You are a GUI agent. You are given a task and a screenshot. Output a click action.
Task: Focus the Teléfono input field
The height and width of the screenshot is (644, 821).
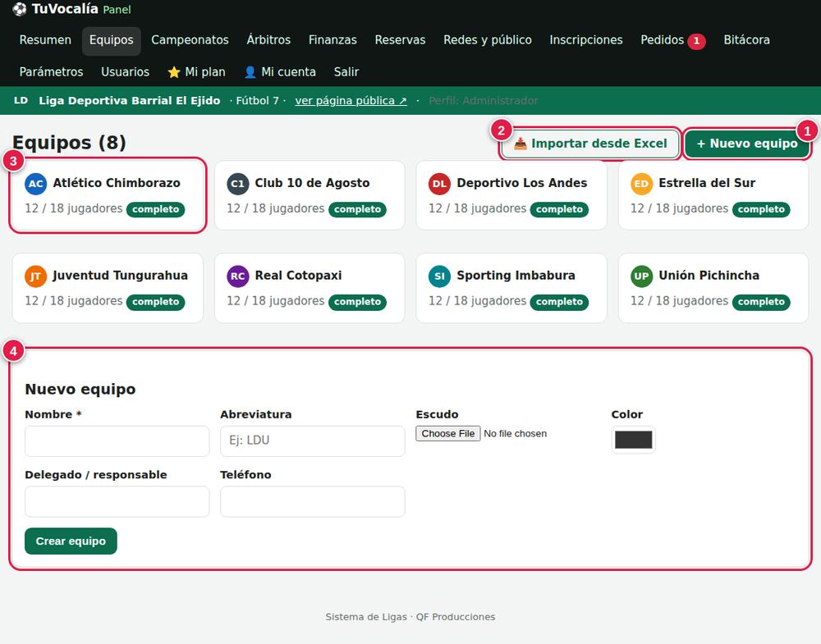[313, 502]
